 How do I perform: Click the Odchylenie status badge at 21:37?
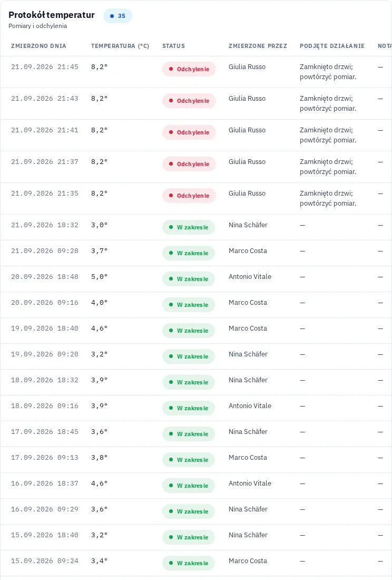189,164
